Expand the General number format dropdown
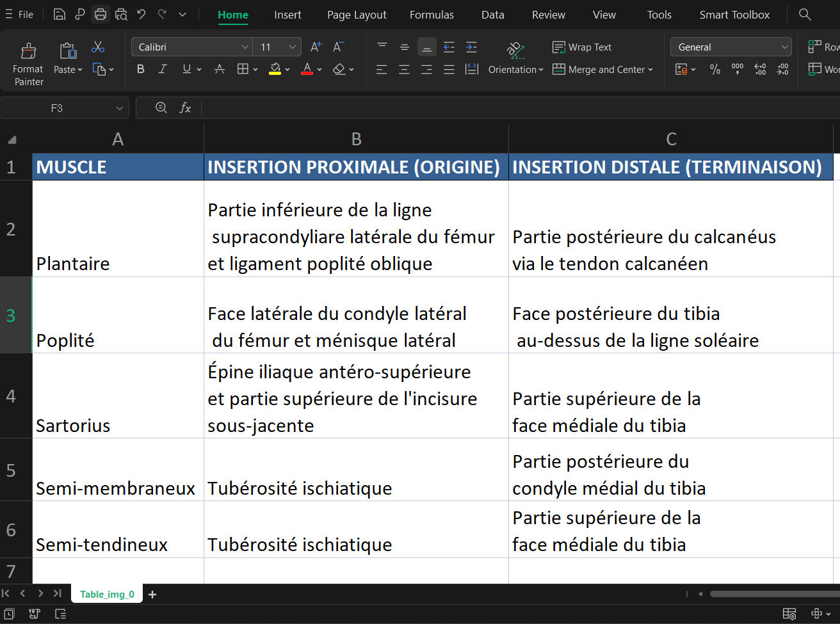Viewport: 840px width, 624px height. click(x=786, y=47)
